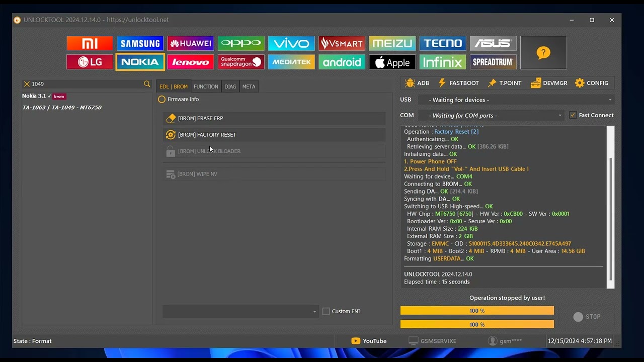Select the Xiaomi MI brand tile
This screenshot has width=644, height=362.
(90, 43)
